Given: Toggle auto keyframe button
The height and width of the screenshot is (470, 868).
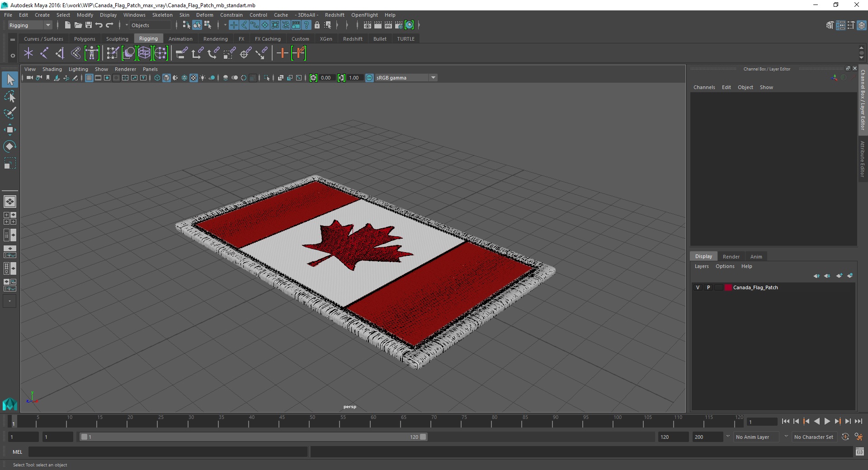Looking at the screenshot, I should point(845,437).
